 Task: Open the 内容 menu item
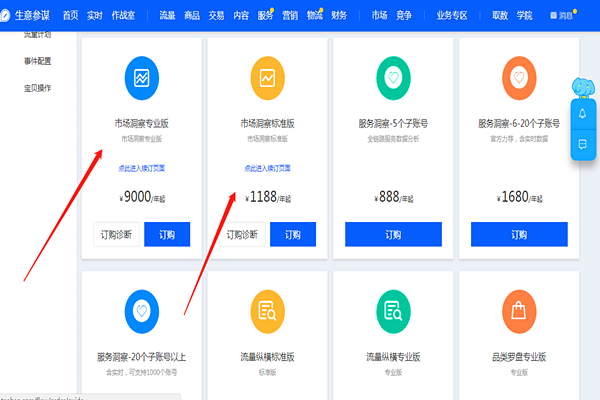(x=241, y=15)
